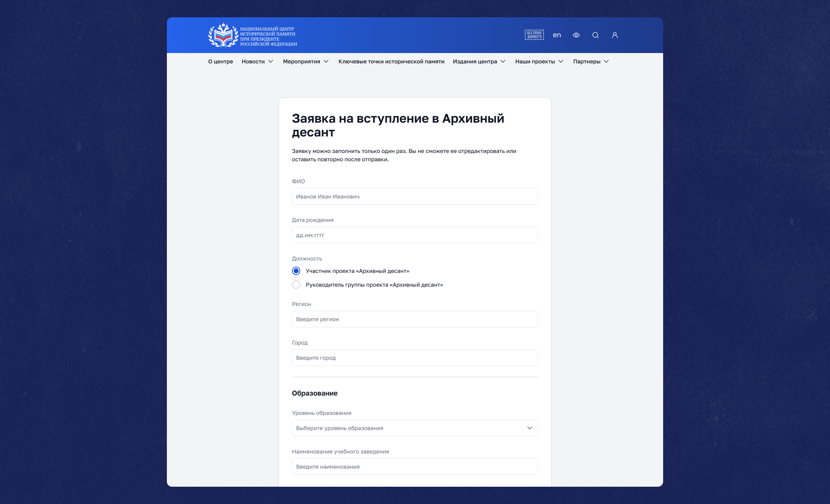Open the 'Без срока давности' badge icon
Viewport: 830px width, 504px height.
(x=534, y=35)
